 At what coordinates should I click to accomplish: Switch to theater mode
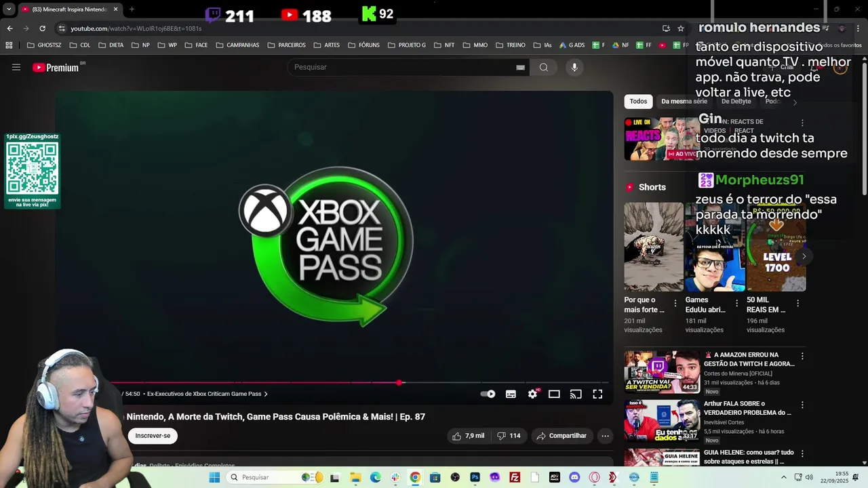point(554,394)
